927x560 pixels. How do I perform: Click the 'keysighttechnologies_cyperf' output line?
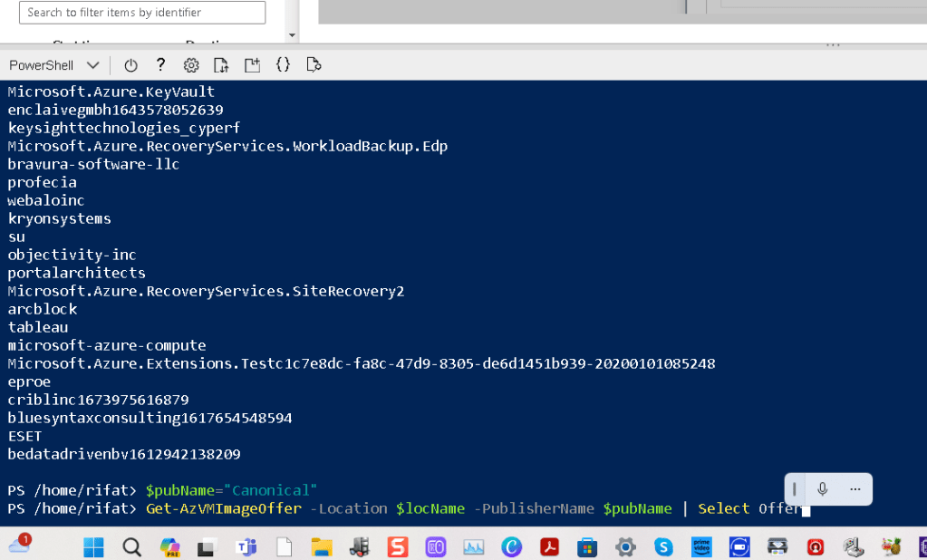point(124,128)
